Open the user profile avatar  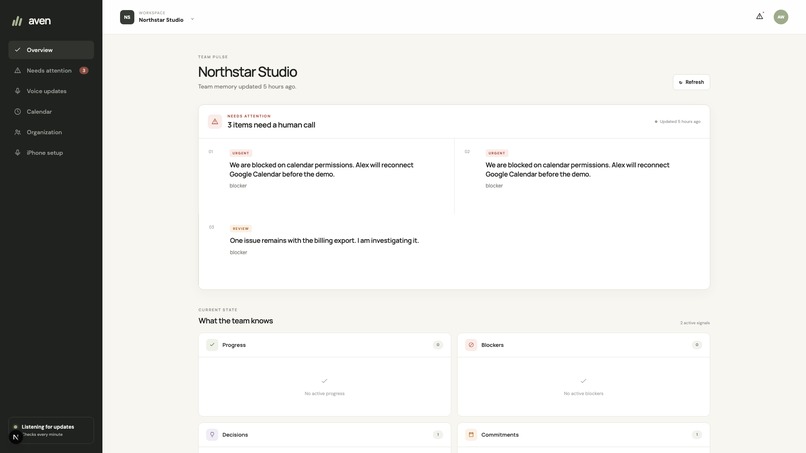pyautogui.click(x=781, y=17)
